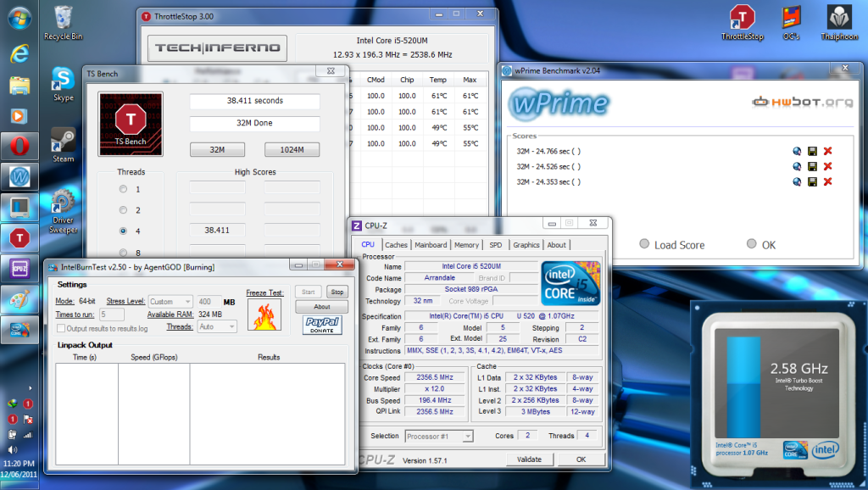
Task: Switch to the CPU tab in CPU-Z
Action: click(x=368, y=244)
